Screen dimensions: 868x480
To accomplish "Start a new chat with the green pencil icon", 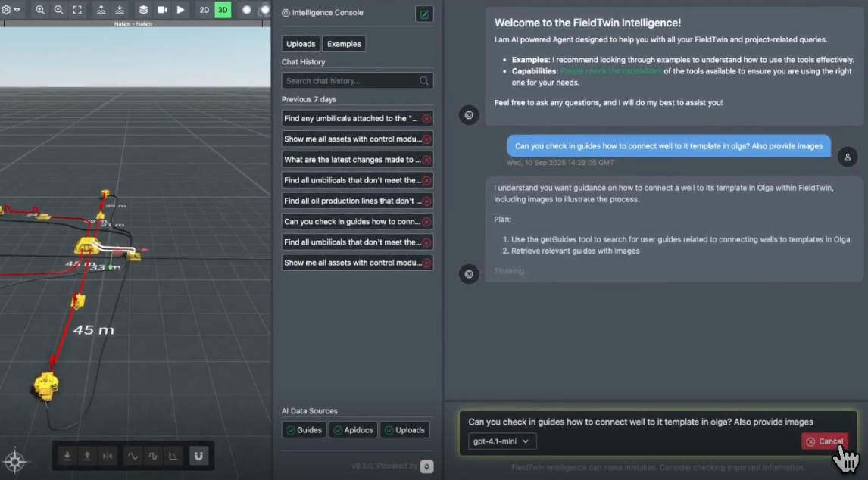I will coord(424,14).
